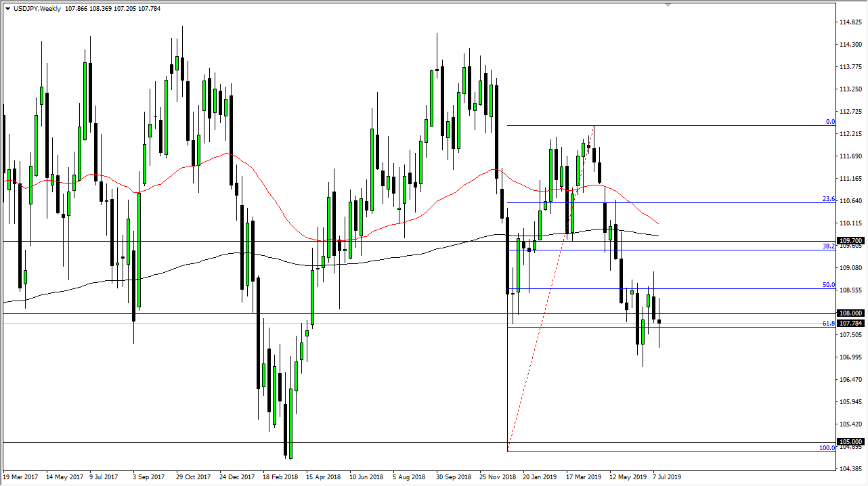Image resolution: width=868 pixels, height=486 pixels.
Task: Select the 105.000 horizontal line price label
Action: [850, 442]
